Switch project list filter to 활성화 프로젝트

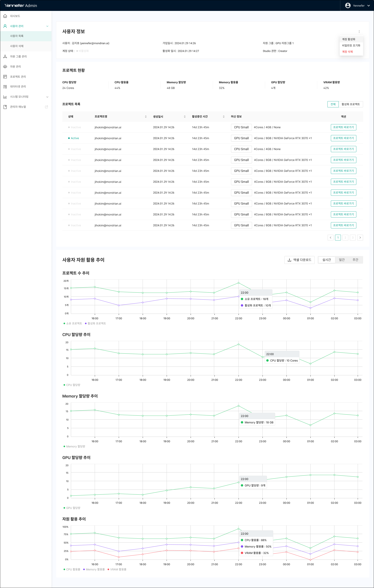pos(351,104)
